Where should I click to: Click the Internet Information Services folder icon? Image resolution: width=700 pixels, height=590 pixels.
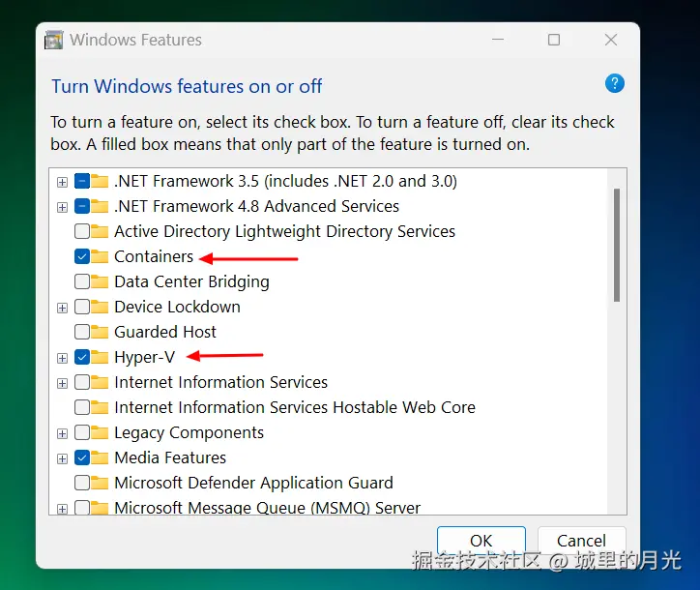100,382
